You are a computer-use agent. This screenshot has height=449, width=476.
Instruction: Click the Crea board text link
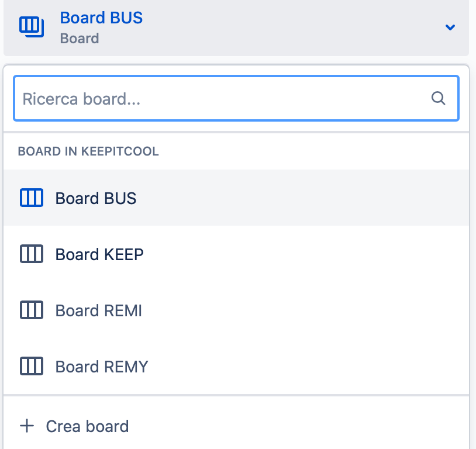[88, 426]
